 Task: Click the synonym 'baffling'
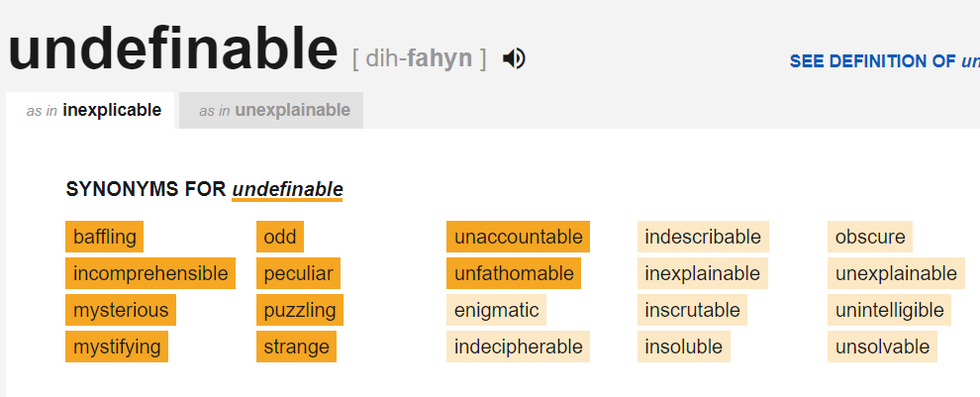click(104, 238)
